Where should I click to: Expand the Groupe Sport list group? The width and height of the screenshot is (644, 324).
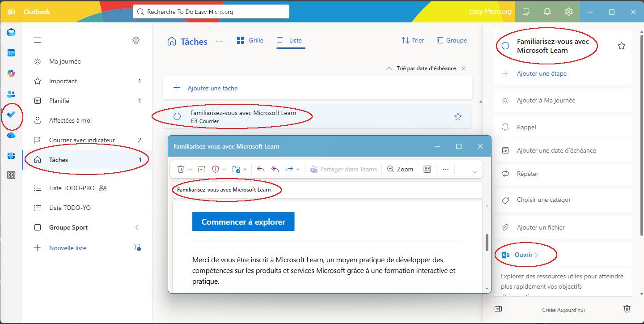pyautogui.click(x=137, y=227)
